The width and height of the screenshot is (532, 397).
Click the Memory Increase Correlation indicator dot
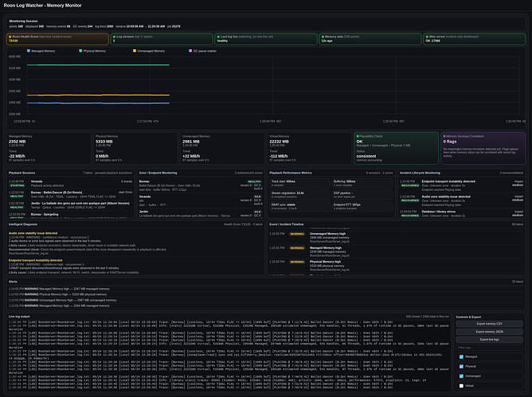(x=444, y=136)
